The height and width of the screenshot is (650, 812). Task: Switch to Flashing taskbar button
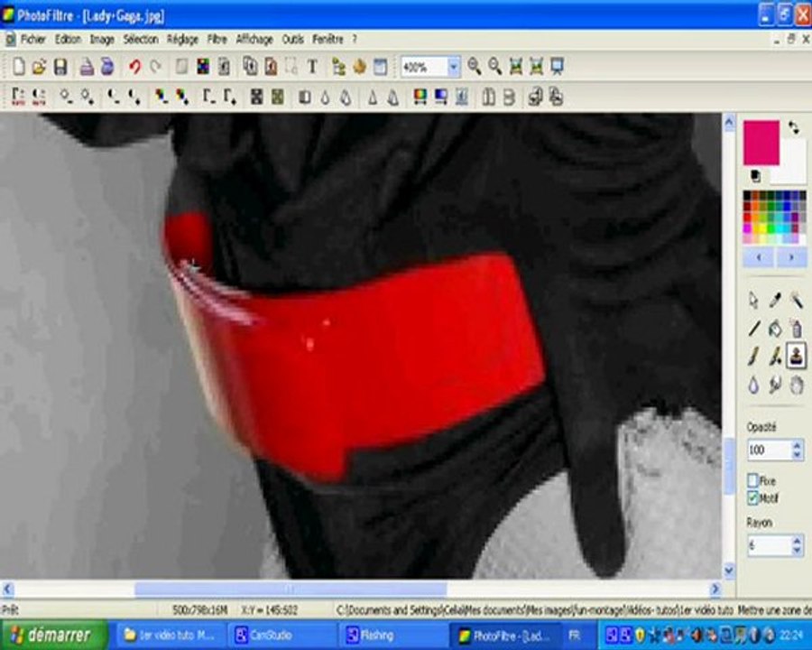(392, 635)
